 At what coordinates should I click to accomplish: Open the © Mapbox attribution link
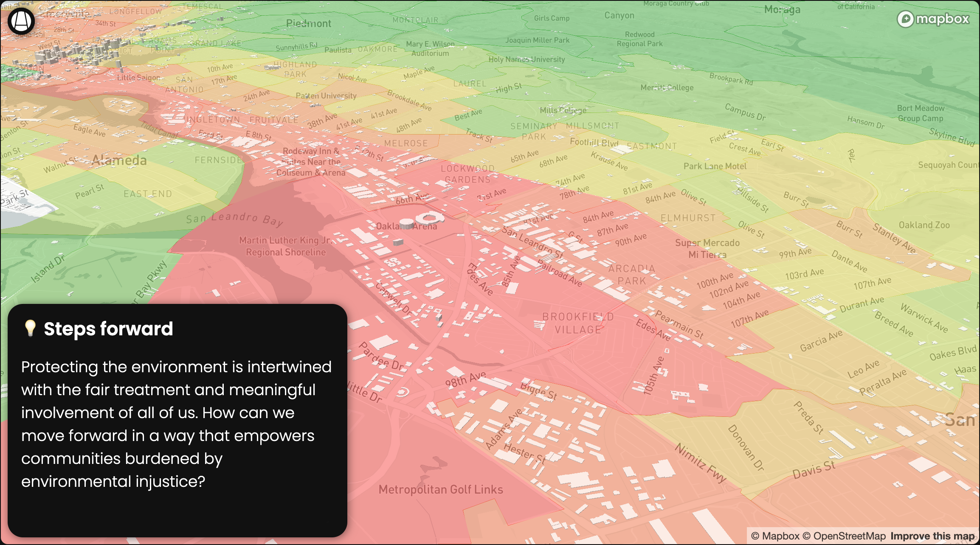[x=775, y=536]
